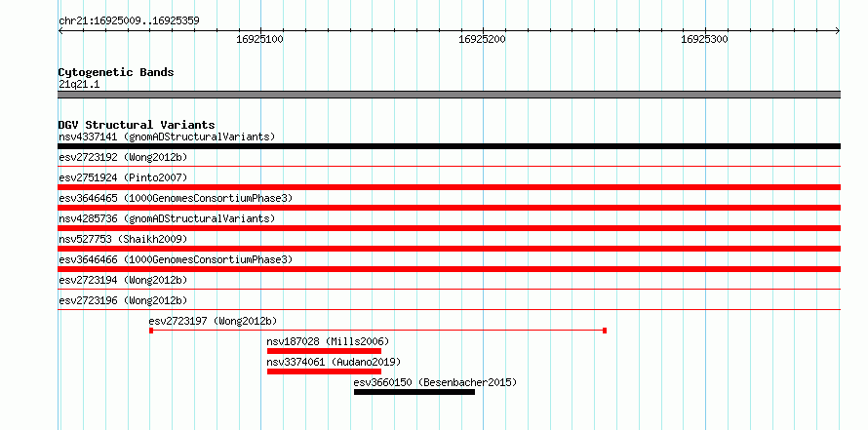The width and height of the screenshot is (868, 430).
Task: Select the 21q21.1 band label
Action: coord(79,85)
